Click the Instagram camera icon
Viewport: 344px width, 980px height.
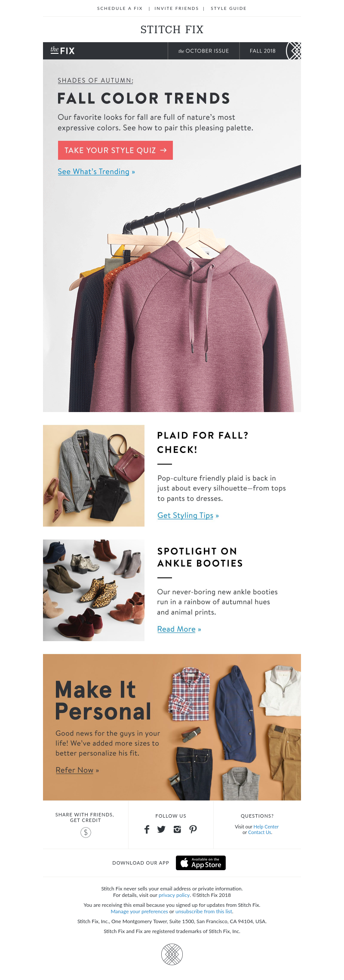pos(177,829)
